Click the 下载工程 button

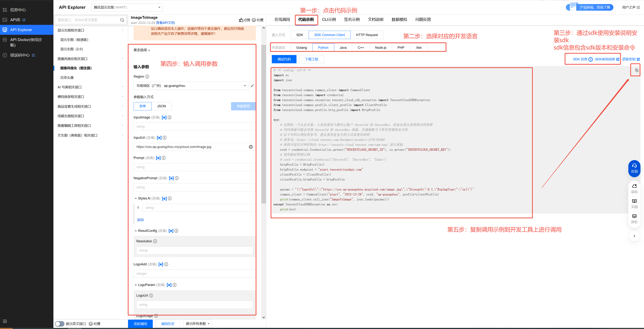(312, 59)
